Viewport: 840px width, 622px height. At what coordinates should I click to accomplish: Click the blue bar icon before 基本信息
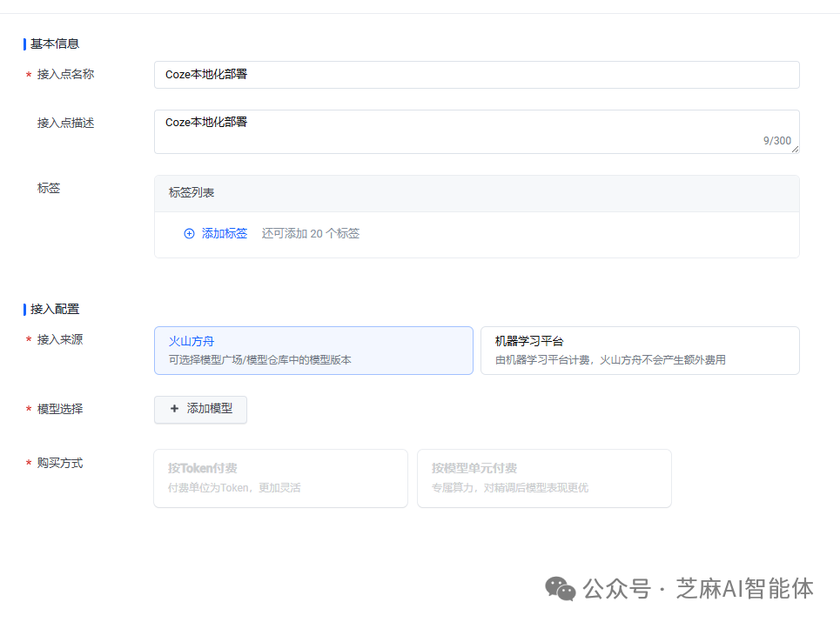pos(23,43)
